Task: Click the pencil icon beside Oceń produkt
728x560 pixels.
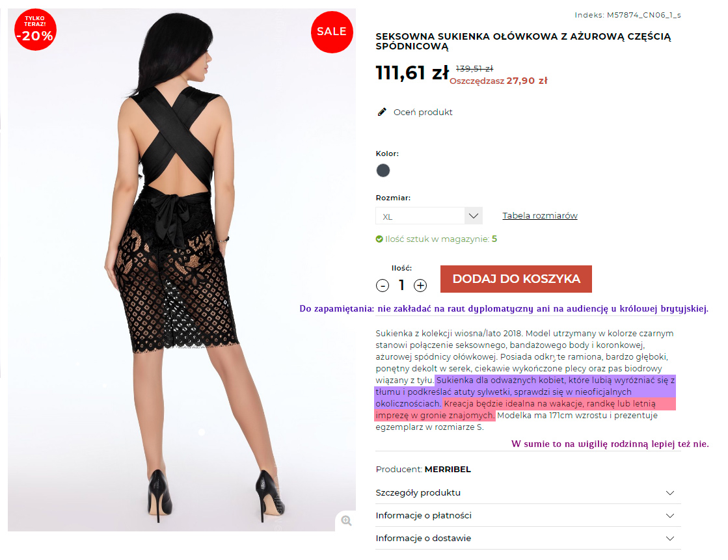Action: (382, 112)
